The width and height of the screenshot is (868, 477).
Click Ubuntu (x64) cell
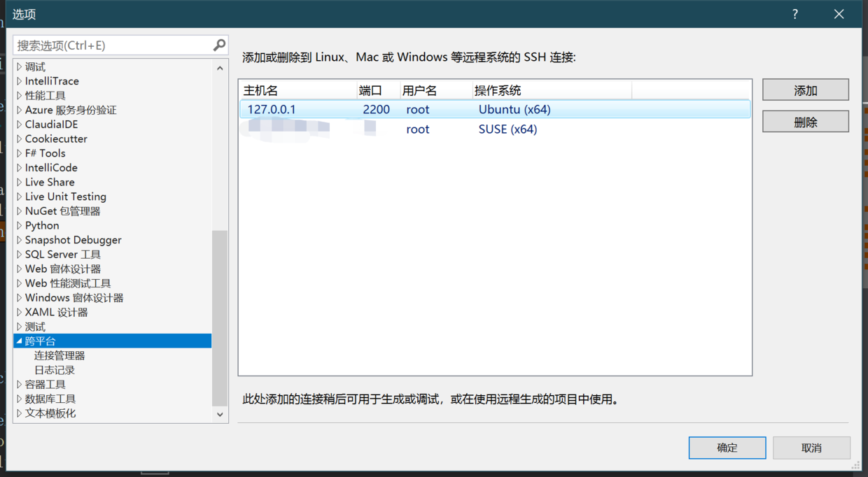click(514, 109)
